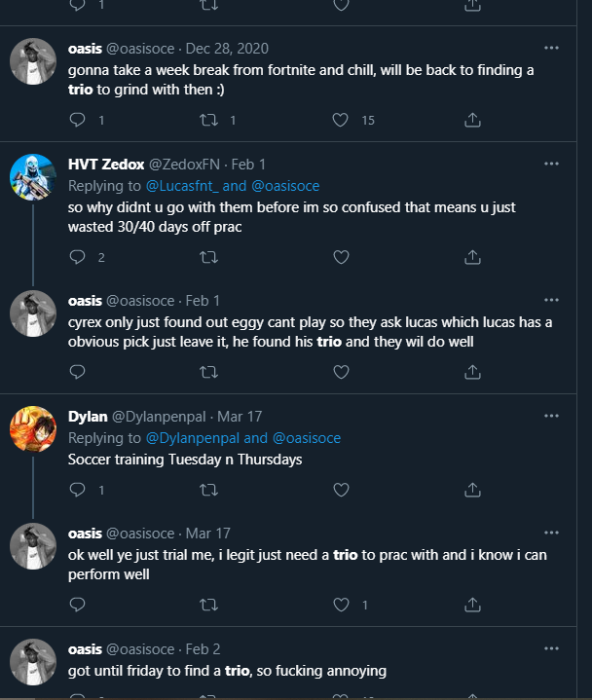Reply to oasis Dec 28 fortnite break tweet
The width and height of the screenshot is (592, 700).
pos(79,120)
